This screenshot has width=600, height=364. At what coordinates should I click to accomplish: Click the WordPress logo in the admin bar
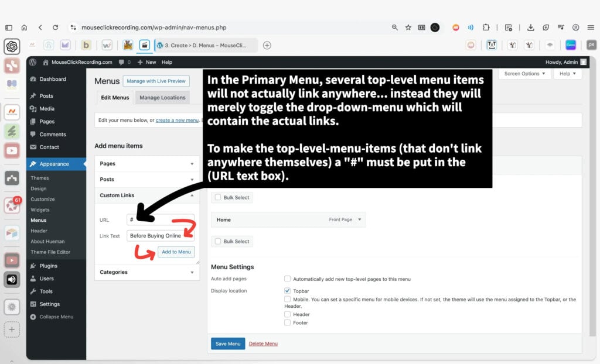[x=33, y=62]
